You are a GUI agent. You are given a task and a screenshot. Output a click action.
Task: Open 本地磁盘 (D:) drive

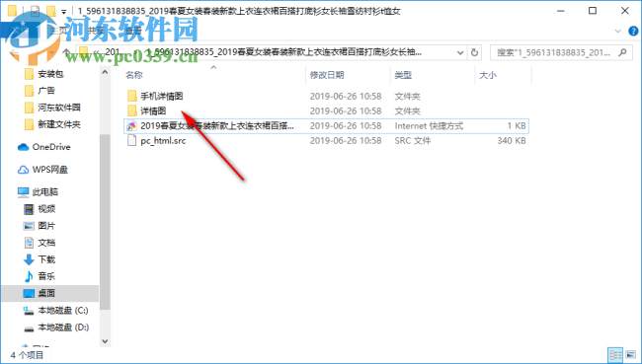tap(56, 328)
